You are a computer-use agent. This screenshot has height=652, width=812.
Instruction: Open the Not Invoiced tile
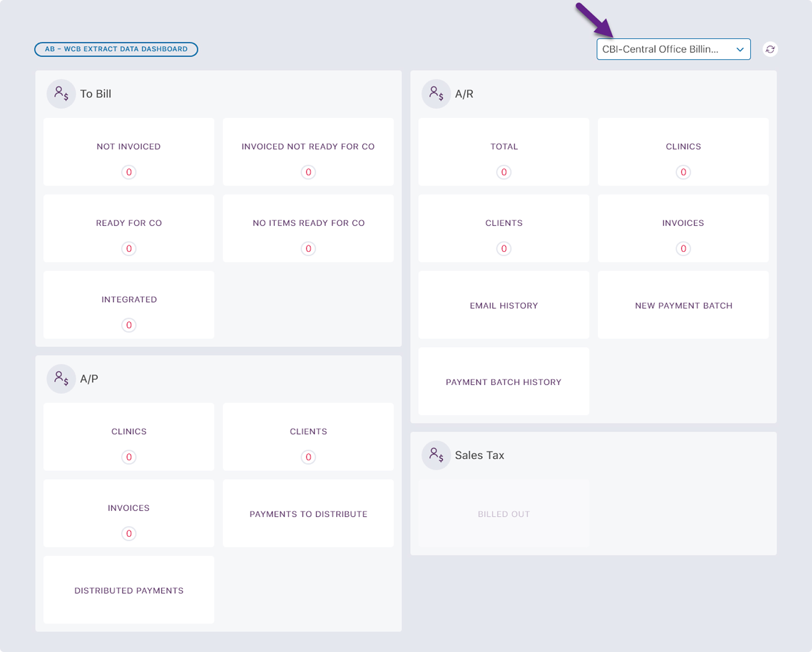pyautogui.click(x=128, y=152)
